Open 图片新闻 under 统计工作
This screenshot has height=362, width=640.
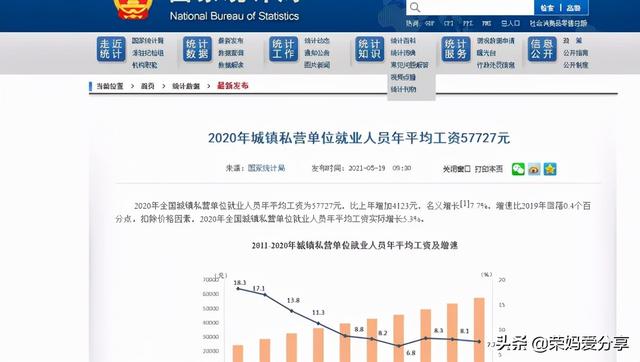coord(317,65)
